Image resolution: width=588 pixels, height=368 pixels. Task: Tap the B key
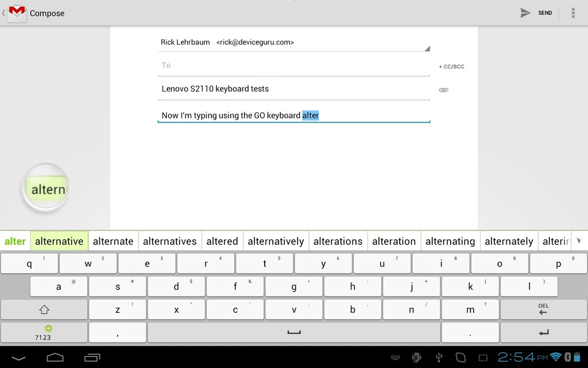(353, 309)
